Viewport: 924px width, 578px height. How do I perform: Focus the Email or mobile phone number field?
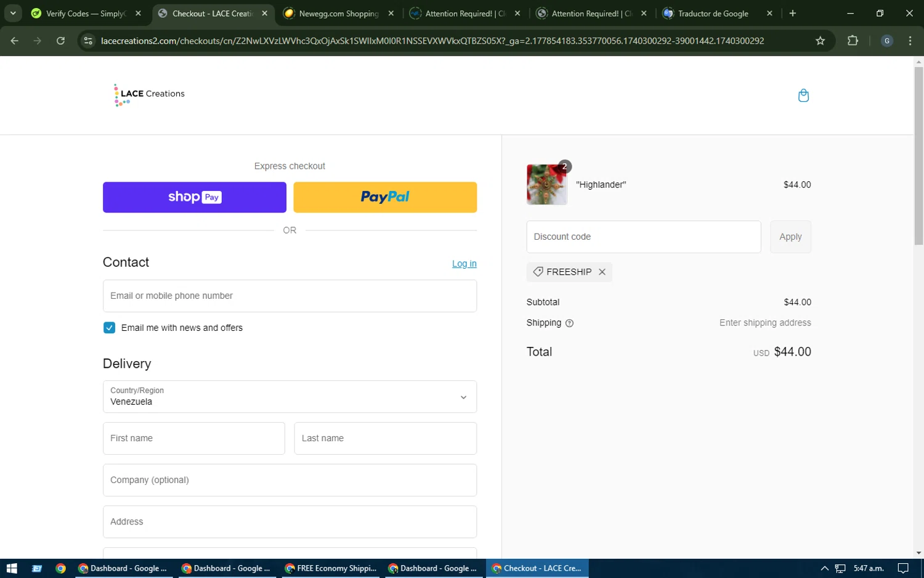click(290, 296)
